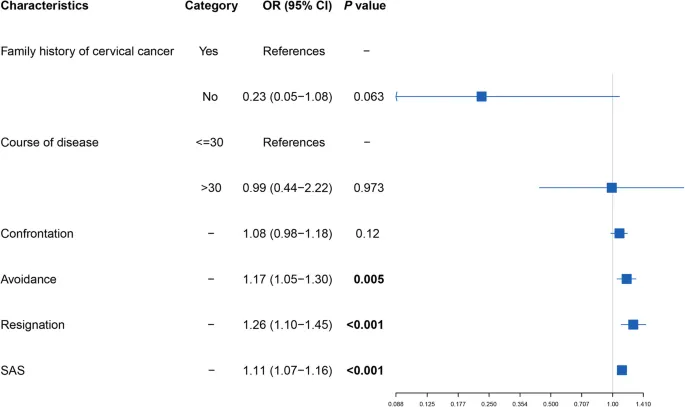This screenshot has height=407, width=685.
Task: Click the Category column header
Action: (210, 6)
